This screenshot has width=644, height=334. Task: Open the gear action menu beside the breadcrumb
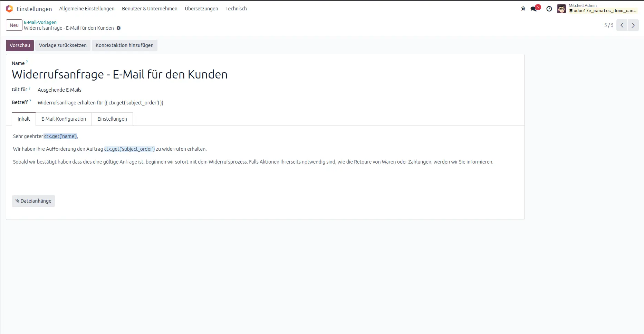pyautogui.click(x=119, y=28)
